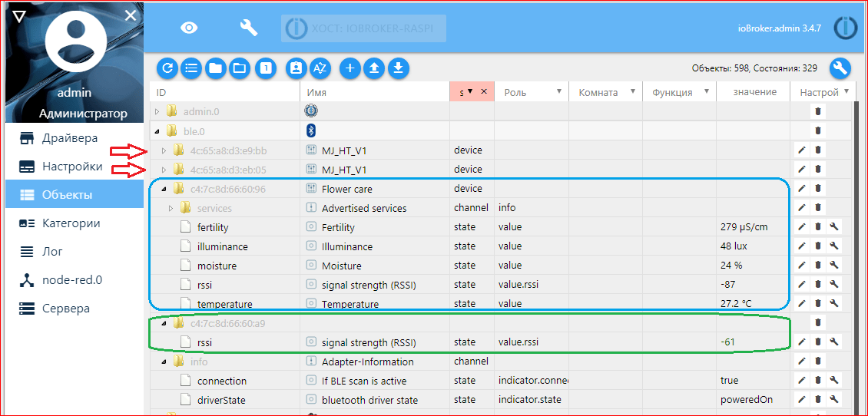Click the download objects button

(398, 68)
